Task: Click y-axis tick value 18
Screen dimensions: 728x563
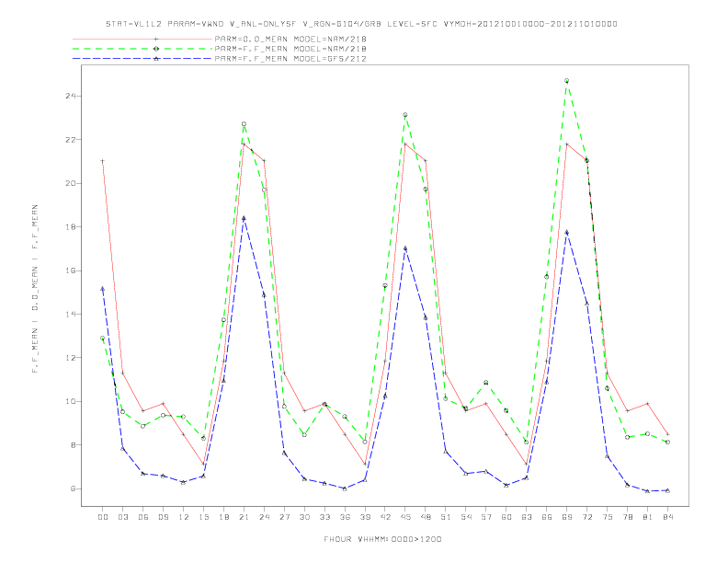Action: pos(70,227)
